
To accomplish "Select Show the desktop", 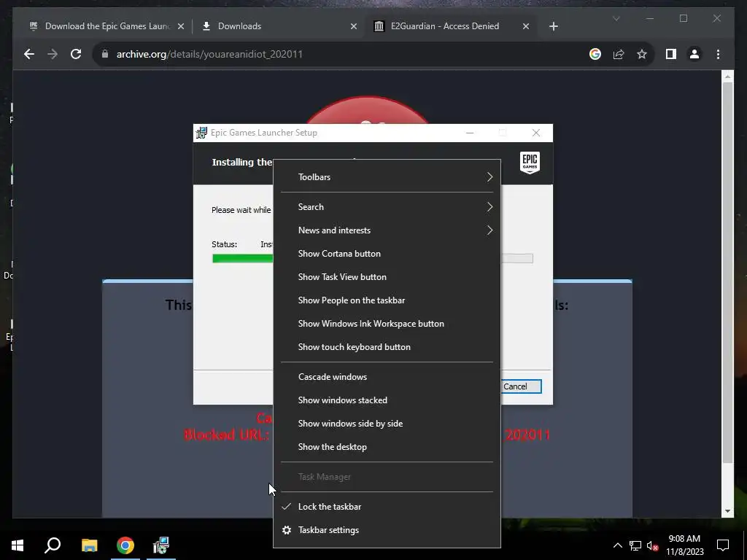I will [387, 447].
